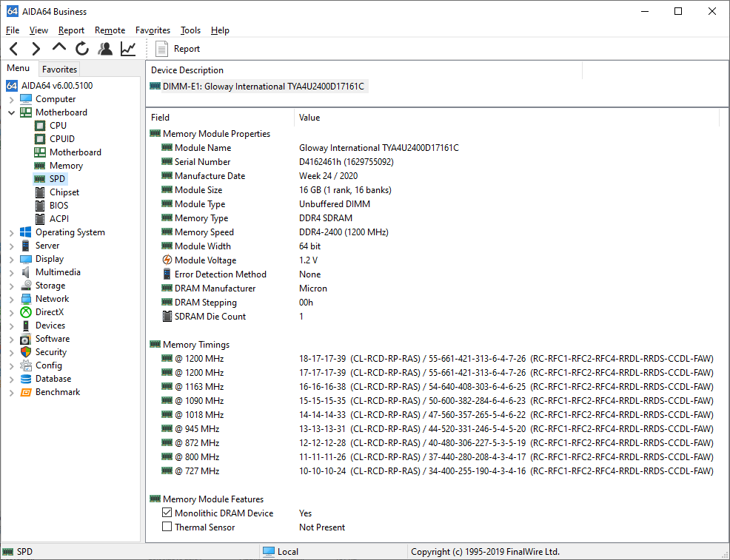Expand the Display tree node

coord(12,259)
